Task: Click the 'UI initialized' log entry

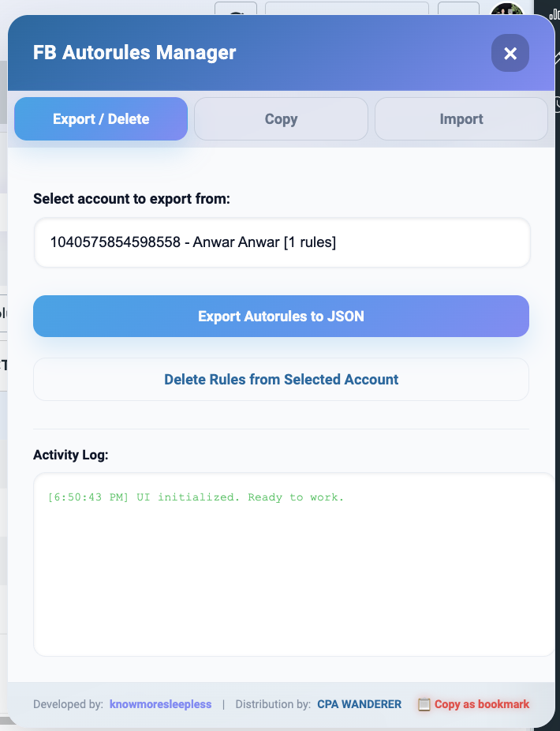Action: (196, 497)
